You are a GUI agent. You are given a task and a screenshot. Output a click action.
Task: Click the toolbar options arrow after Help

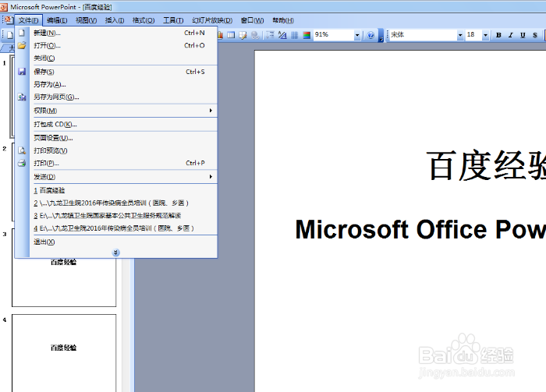381,36
